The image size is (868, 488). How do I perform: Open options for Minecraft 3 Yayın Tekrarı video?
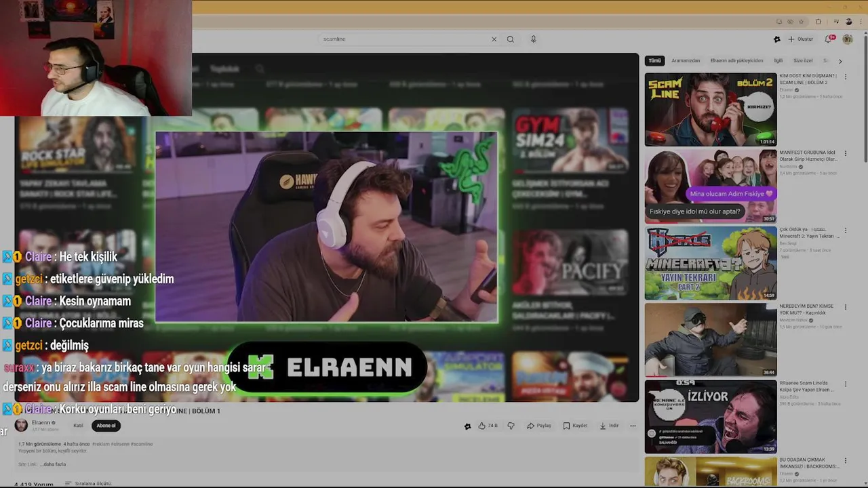[846, 230]
